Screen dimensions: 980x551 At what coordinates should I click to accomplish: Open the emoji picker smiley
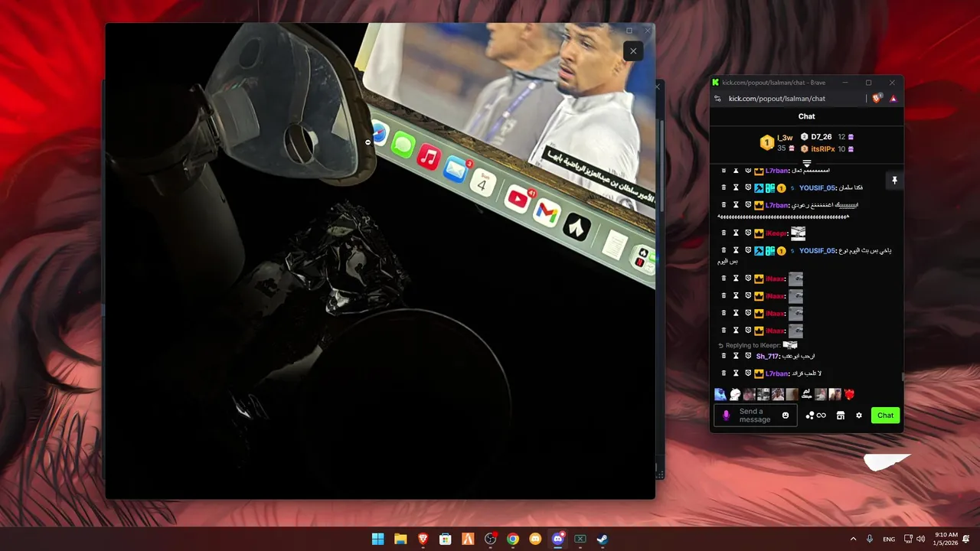(x=785, y=416)
